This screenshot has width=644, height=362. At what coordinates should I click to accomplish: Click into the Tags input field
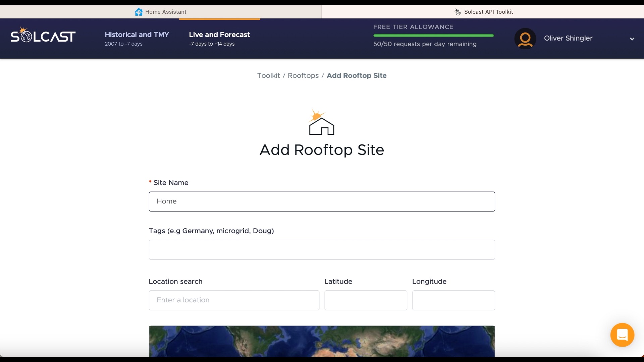pos(321,250)
